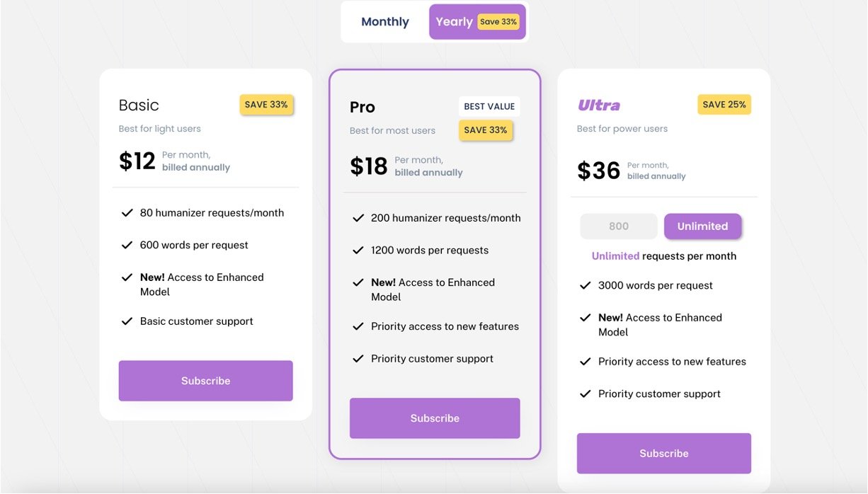868x494 pixels.
Task: Subscribe to the Pro plan
Action: point(435,418)
